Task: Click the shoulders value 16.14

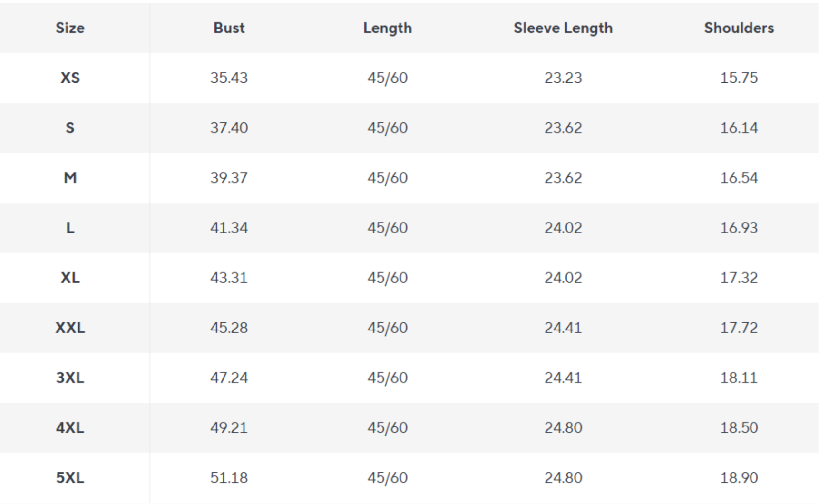Action: [739, 128]
